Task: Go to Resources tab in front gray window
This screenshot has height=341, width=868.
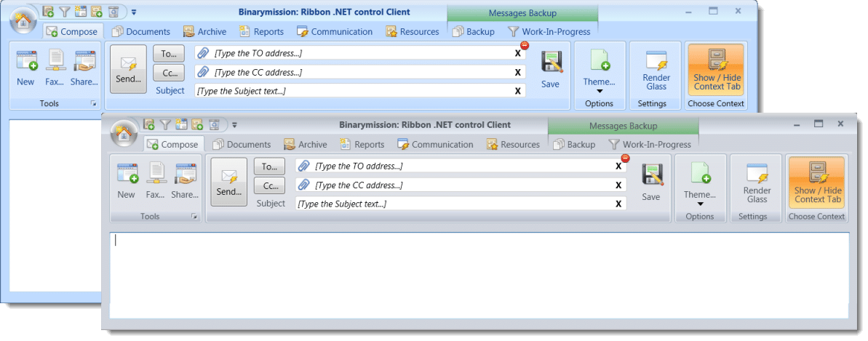Action: pos(513,145)
